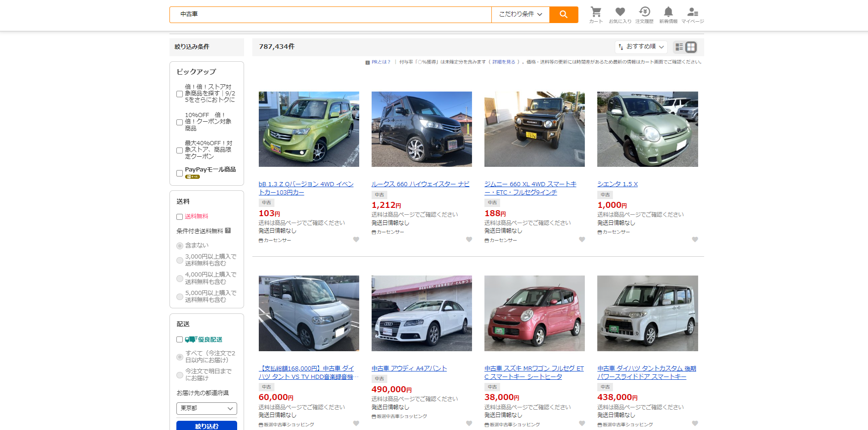Click the 絞り込む filter button
The height and width of the screenshot is (430, 868).
(x=207, y=426)
